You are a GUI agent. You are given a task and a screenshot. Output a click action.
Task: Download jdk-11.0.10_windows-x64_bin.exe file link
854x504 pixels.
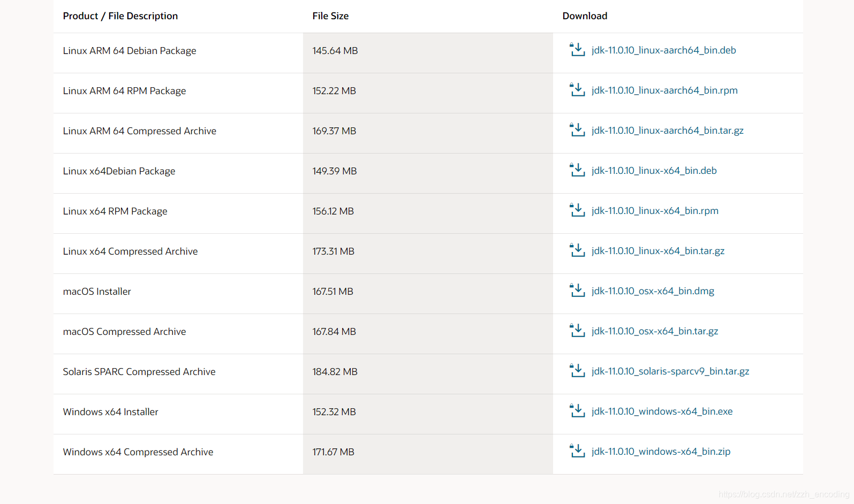coord(662,411)
